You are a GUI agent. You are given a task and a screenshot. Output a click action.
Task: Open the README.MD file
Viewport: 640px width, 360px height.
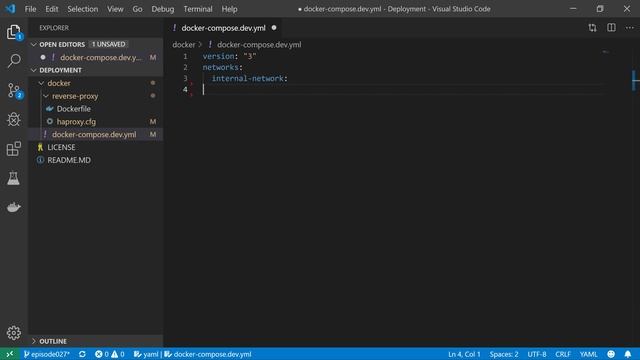tap(69, 160)
